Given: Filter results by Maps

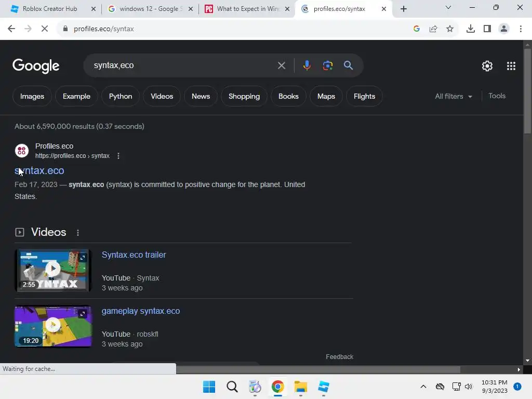Looking at the screenshot, I should pyautogui.click(x=326, y=96).
